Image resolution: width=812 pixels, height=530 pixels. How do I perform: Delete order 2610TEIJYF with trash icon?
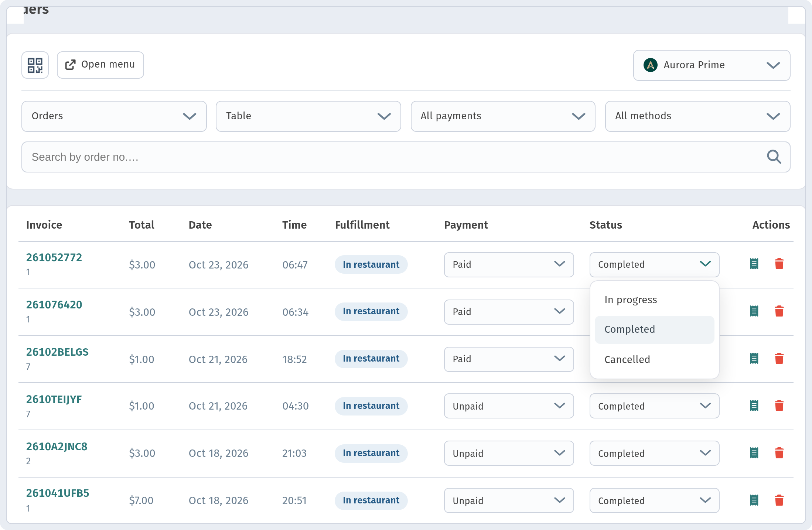pyautogui.click(x=779, y=406)
